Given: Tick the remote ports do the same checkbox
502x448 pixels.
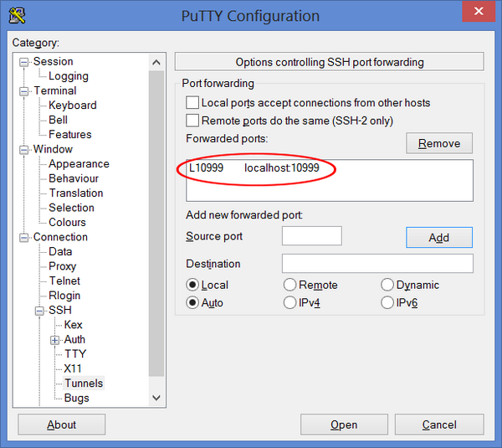Looking at the screenshot, I should 192,121.
